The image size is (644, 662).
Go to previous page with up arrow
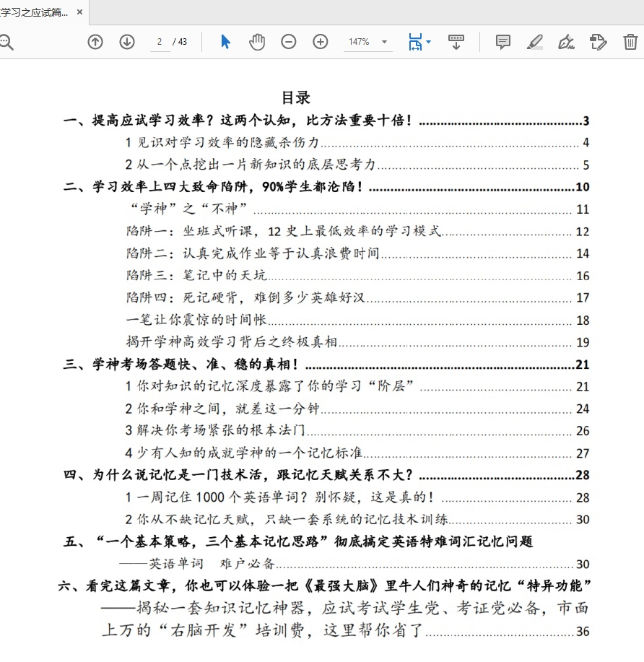click(95, 42)
